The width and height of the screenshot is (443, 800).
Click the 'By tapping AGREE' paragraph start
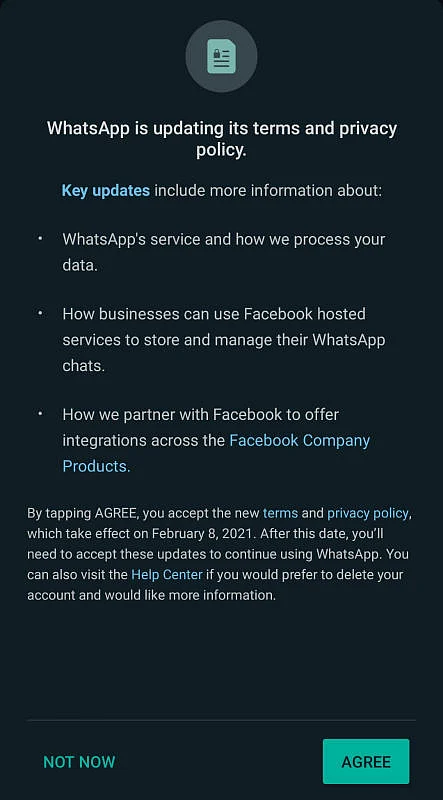(83, 513)
